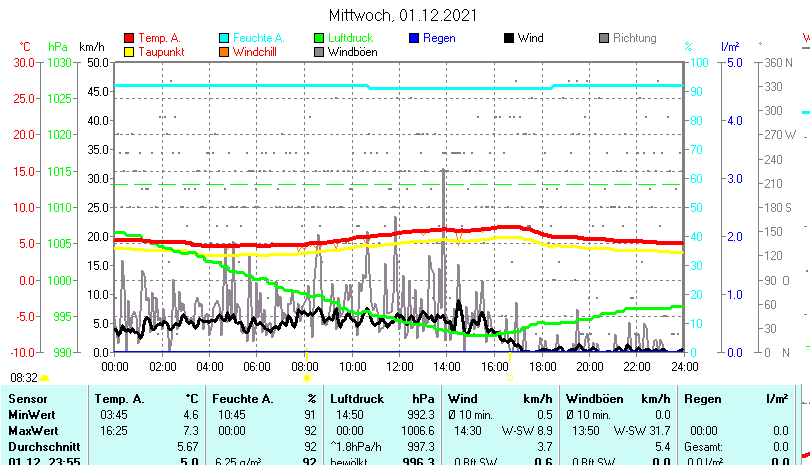Viewport: 810px width, 465px height.
Task: Click the blue Regen legend square
Action: pyautogui.click(x=414, y=39)
